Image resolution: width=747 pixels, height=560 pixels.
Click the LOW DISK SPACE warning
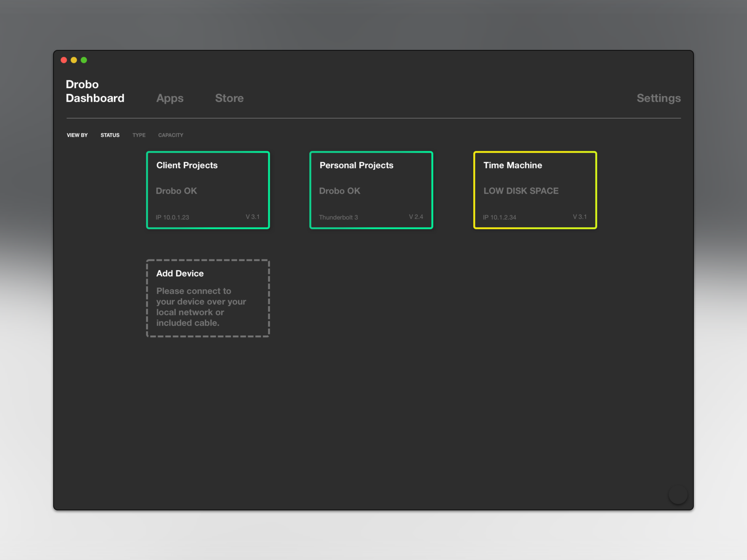(521, 191)
